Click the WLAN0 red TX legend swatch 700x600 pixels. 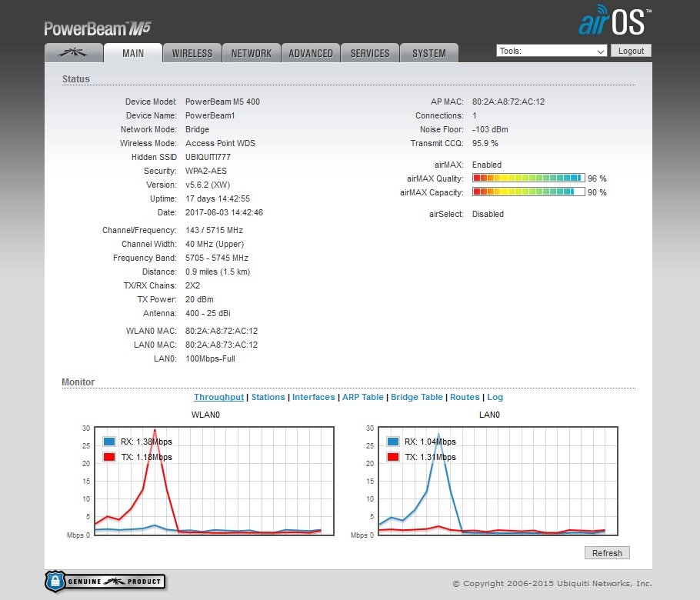(x=109, y=457)
